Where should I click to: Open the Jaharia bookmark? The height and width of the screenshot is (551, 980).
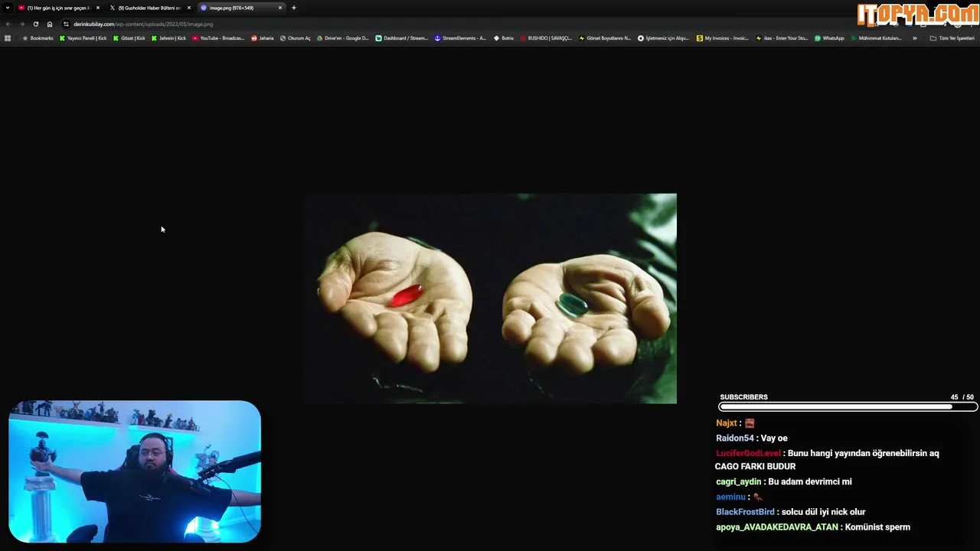(x=262, y=37)
